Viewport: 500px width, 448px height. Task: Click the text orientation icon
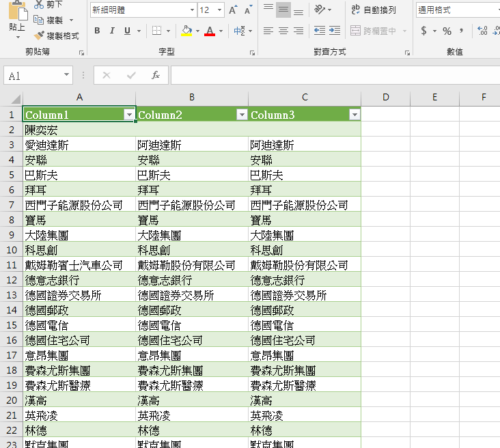(320, 10)
